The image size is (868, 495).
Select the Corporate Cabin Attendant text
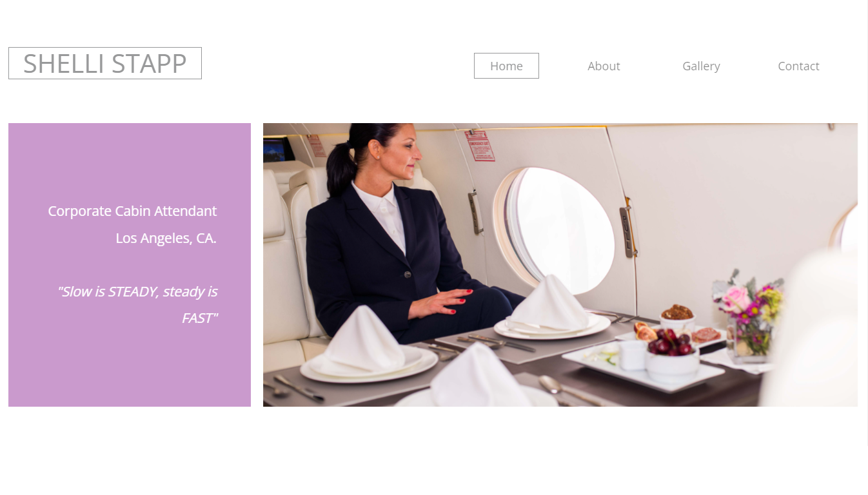(132, 211)
